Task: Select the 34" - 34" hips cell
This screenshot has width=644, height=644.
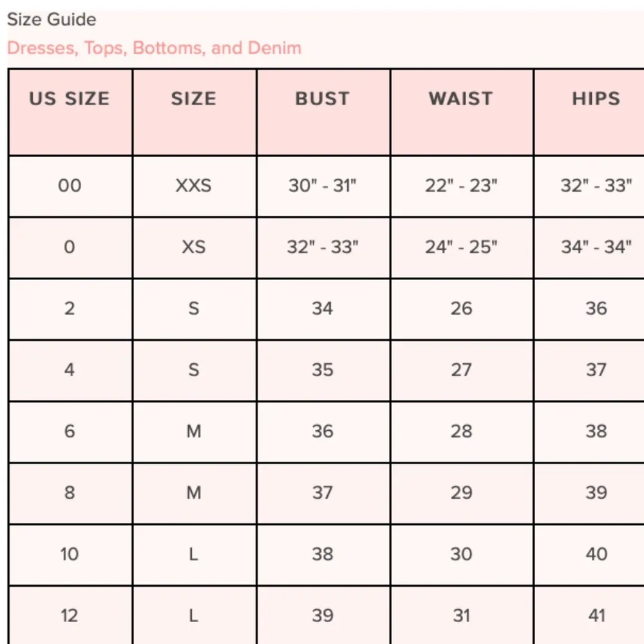Action: coord(596,247)
